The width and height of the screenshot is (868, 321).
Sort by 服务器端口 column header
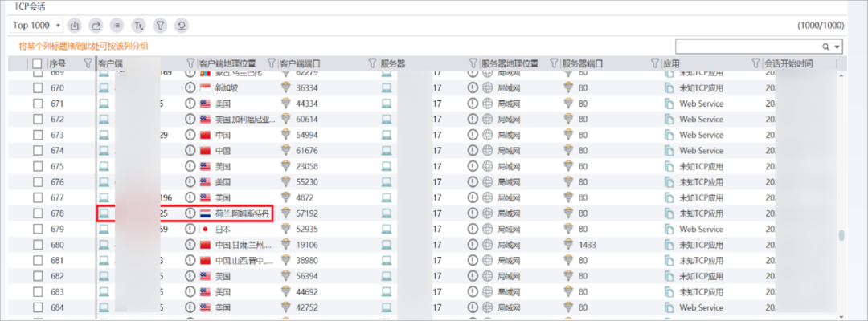583,63
